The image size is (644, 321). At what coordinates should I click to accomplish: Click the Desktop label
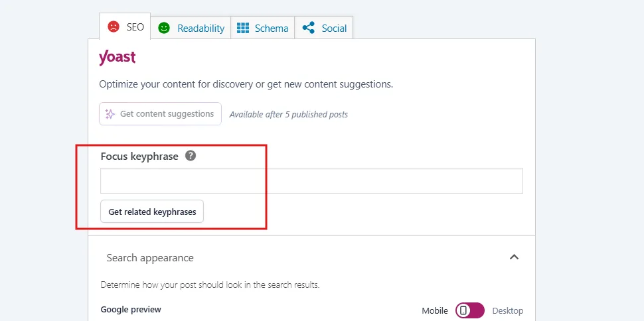tap(508, 311)
